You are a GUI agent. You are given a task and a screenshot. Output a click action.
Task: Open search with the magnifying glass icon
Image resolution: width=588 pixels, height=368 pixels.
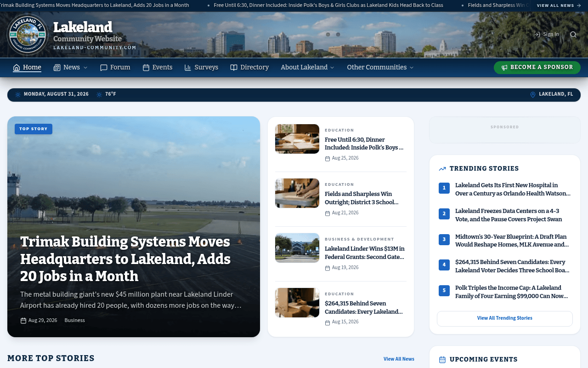pos(573,34)
